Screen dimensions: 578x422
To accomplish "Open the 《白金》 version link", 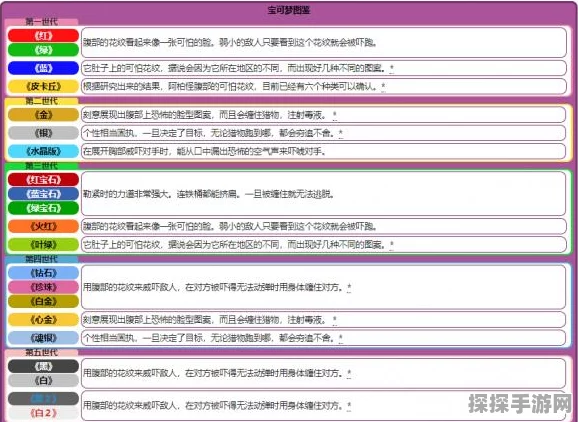I will tap(43, 301).
